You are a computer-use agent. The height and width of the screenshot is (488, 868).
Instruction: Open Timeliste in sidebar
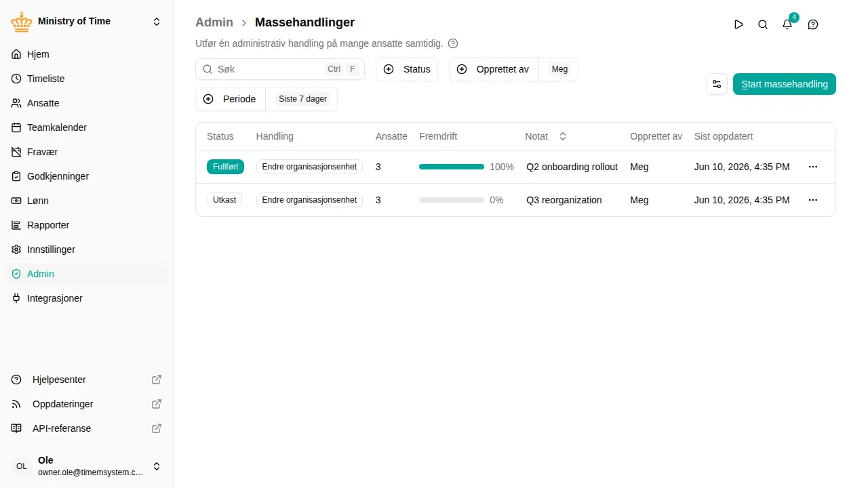(86, 79)
